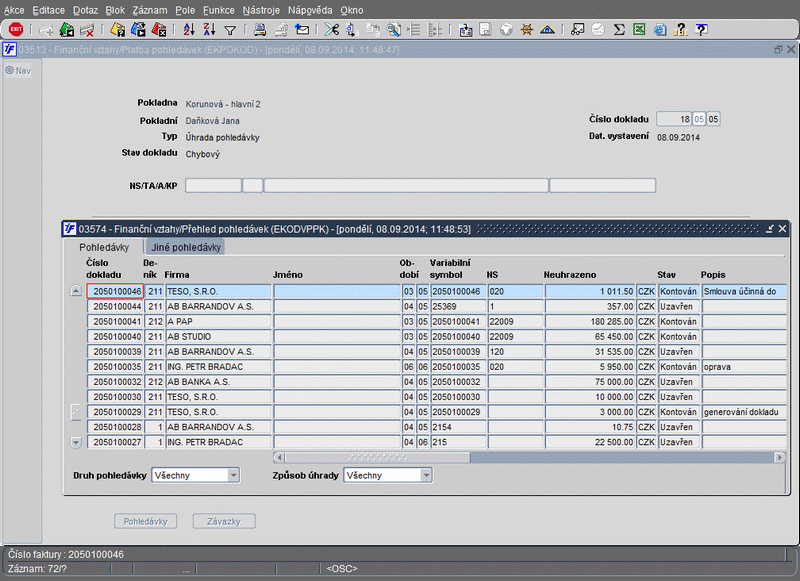Open the Okno menu
Screen dimensions: 800x581
(x=352, y=10)
